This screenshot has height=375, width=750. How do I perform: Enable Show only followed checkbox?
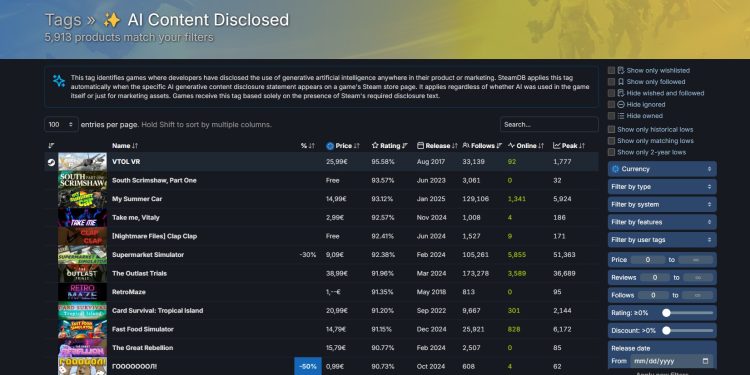611,82
